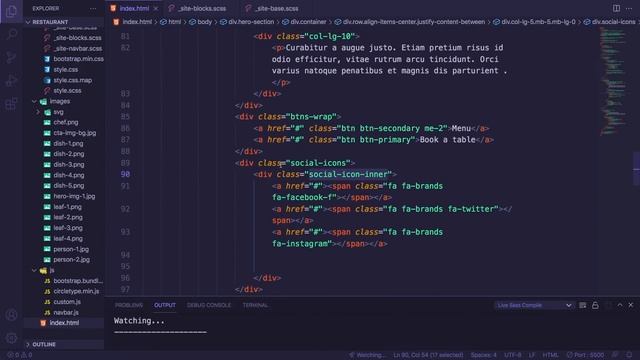Open leaf-2.png image file
640x360 pixels.
coord(68,218)
